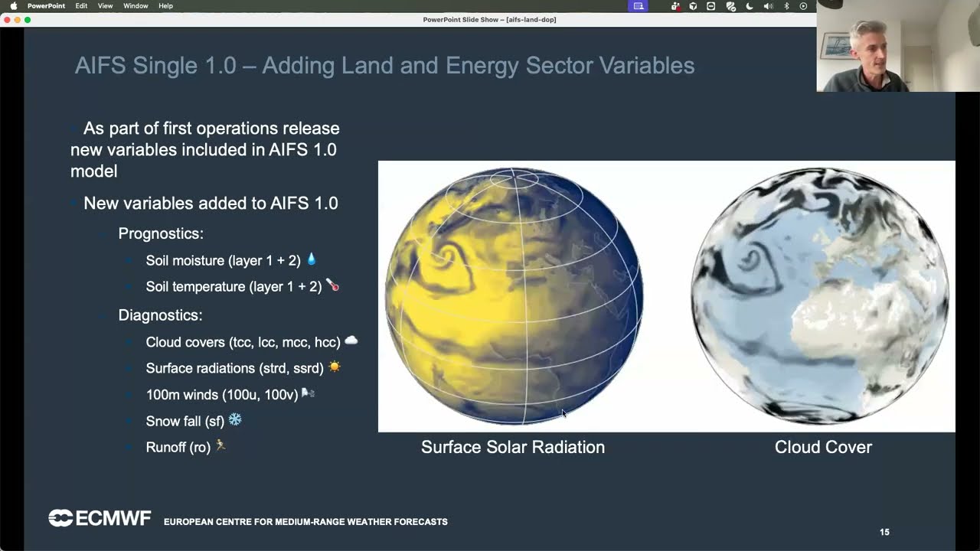This screenshot has width=980, height=551.
Task: Toggle the Focus moon icon
Action: click(x=749, y=6)
